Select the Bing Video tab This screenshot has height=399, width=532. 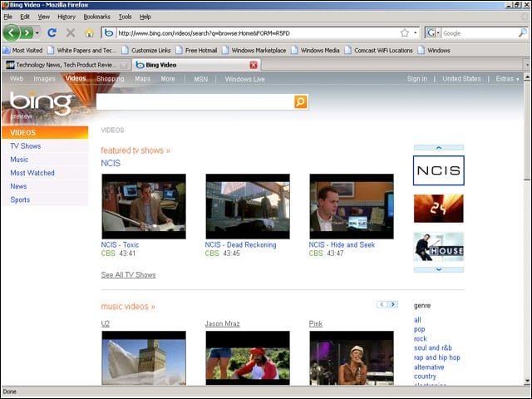pos(196,65)
